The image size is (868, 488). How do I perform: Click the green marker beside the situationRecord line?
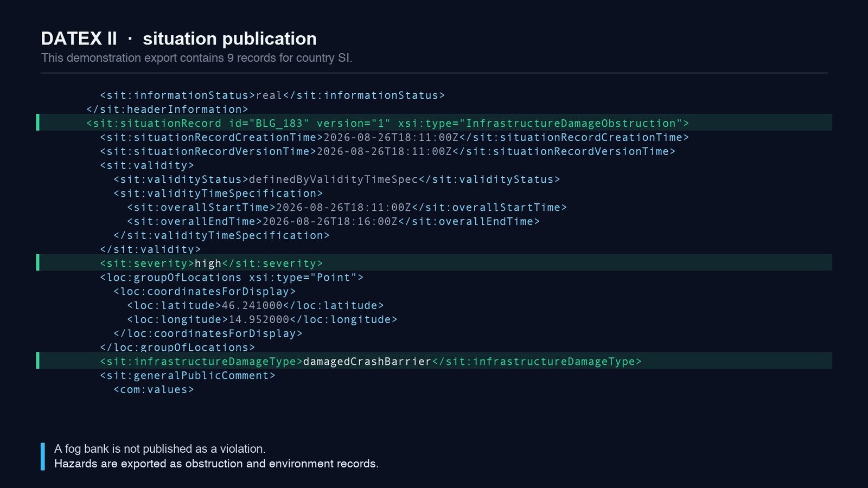tap(37, 123)
